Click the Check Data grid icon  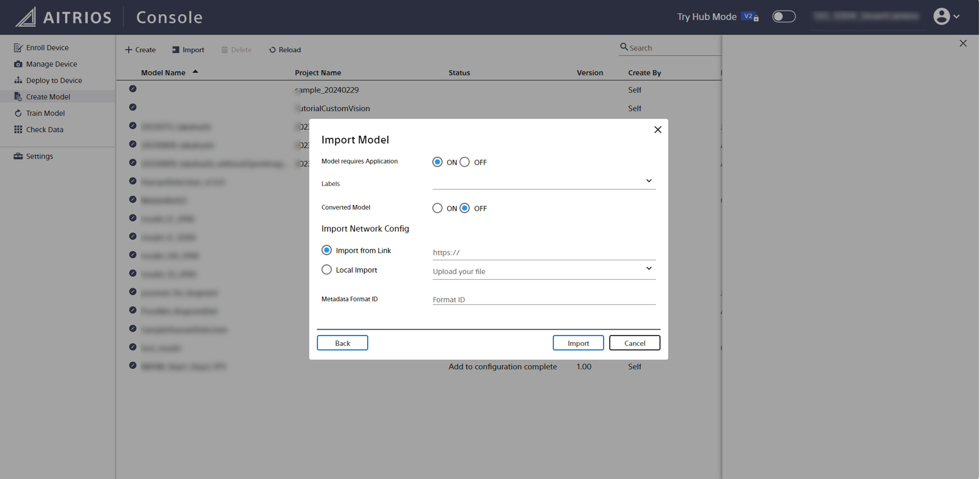18,130
